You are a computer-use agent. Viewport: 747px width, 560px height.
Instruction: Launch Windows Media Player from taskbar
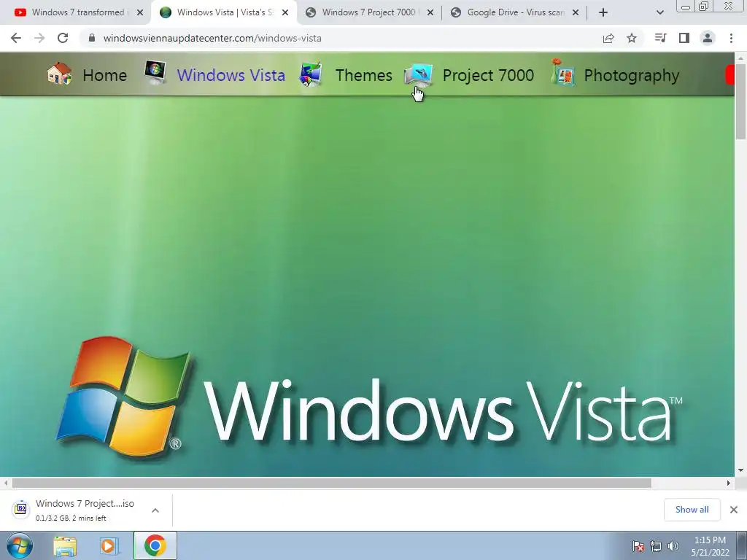click(108, 546)
